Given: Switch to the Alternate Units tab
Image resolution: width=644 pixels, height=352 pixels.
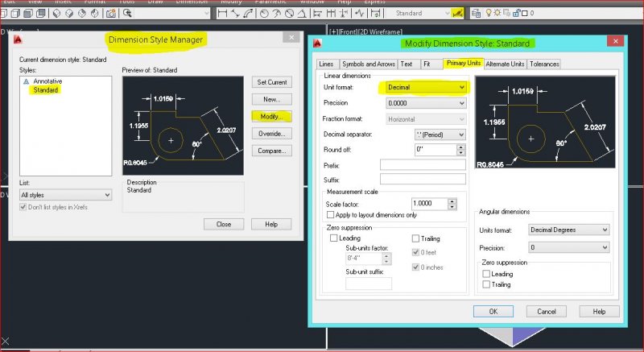Looking at the screenshot, I should (505, 64).
